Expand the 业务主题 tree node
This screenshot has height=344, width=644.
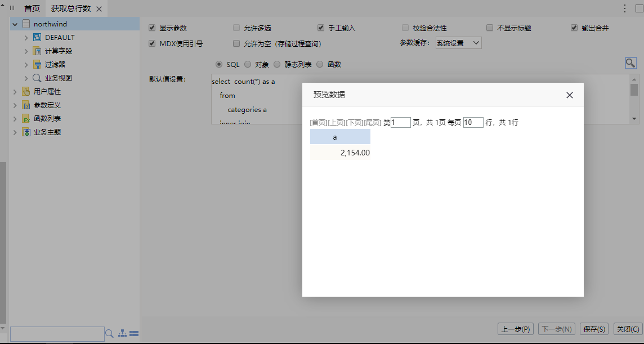[x=15, y=132]
